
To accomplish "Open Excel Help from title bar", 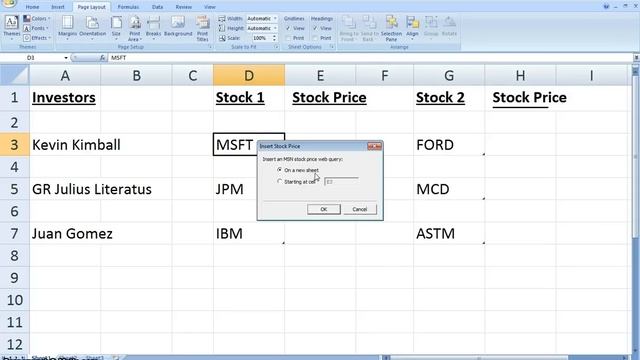I will [x=606, y=6].
